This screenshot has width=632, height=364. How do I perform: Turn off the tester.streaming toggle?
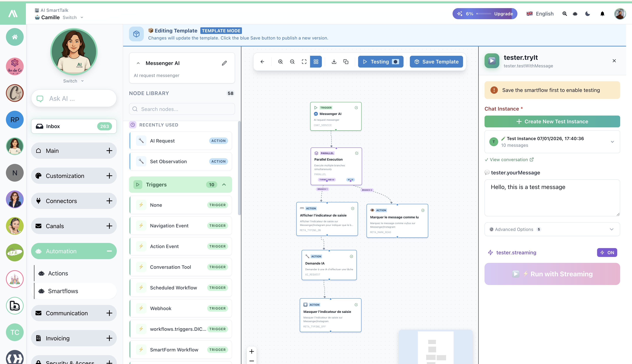click(x=607, y=253)
